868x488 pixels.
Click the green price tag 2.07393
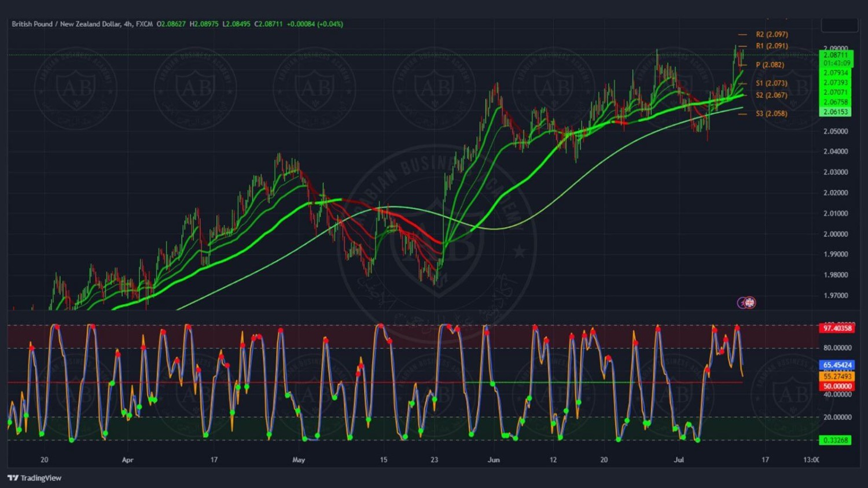pos(836,83)
